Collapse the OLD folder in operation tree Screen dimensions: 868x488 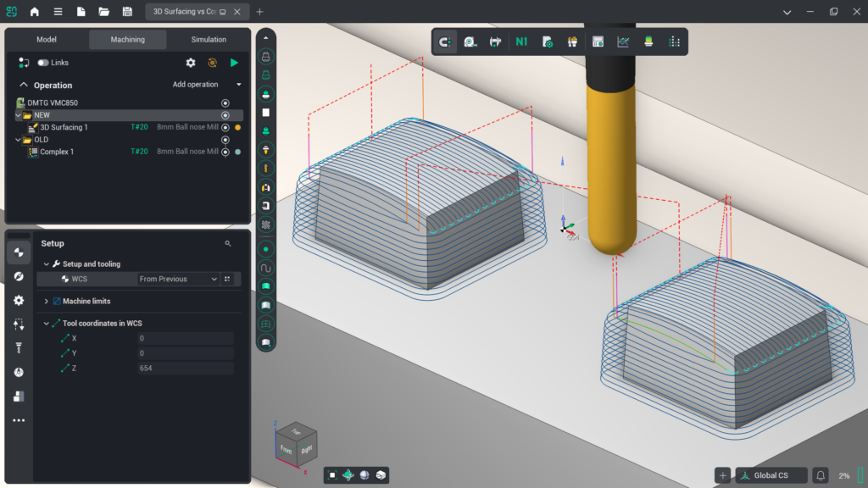click(19, 140)
